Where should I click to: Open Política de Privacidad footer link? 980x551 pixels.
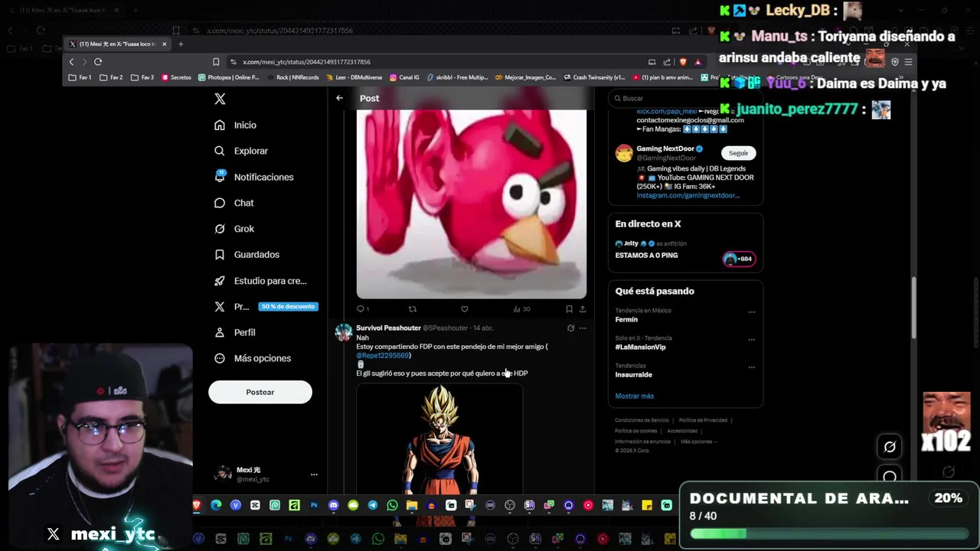pyautogui.click(x=703, y=420)
